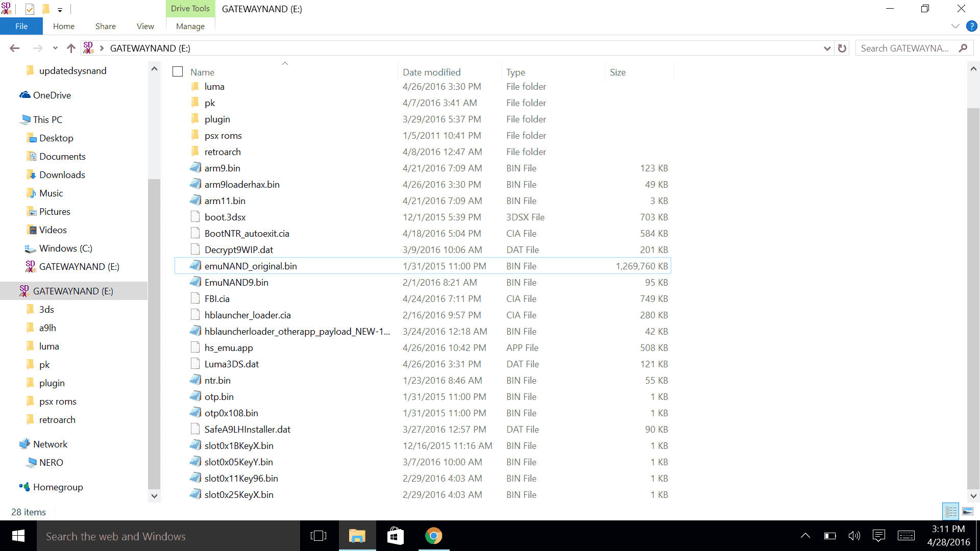Select This PC in the navigation pane
This screenshot has height=551, width=980.
(47, 119)
